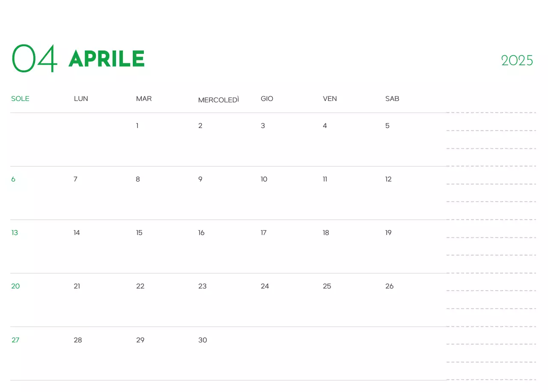548x392 pixels.
Task: Click date 13 in green
Action: [15, 233]
